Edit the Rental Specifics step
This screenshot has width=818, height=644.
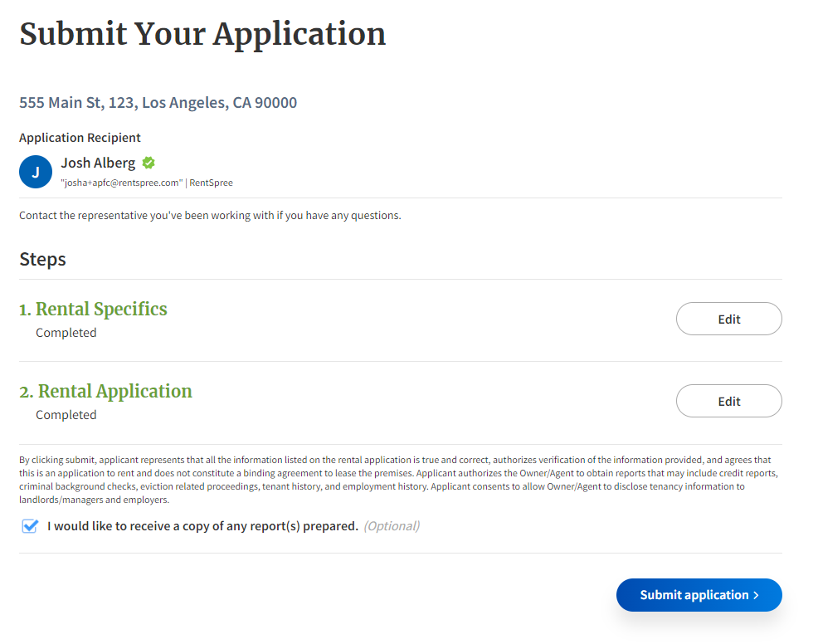pyautogui.click(x=728, y=319)
